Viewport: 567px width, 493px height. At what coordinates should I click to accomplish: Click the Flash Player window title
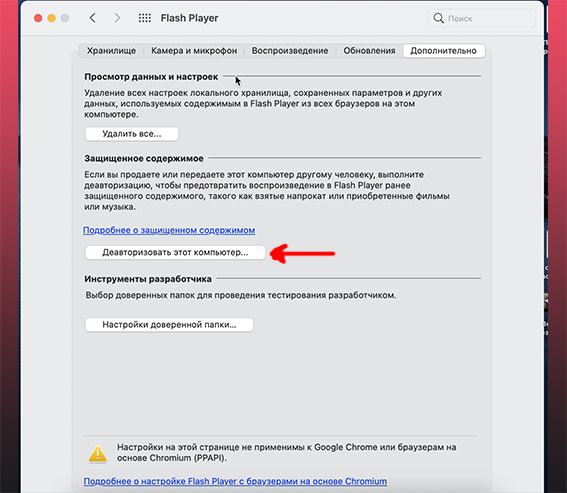[x=189, y=18]
